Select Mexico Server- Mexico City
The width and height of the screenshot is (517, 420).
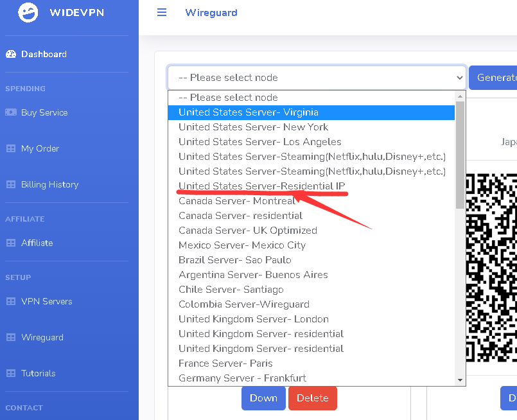pyautogui.click(x=311, y=245)
